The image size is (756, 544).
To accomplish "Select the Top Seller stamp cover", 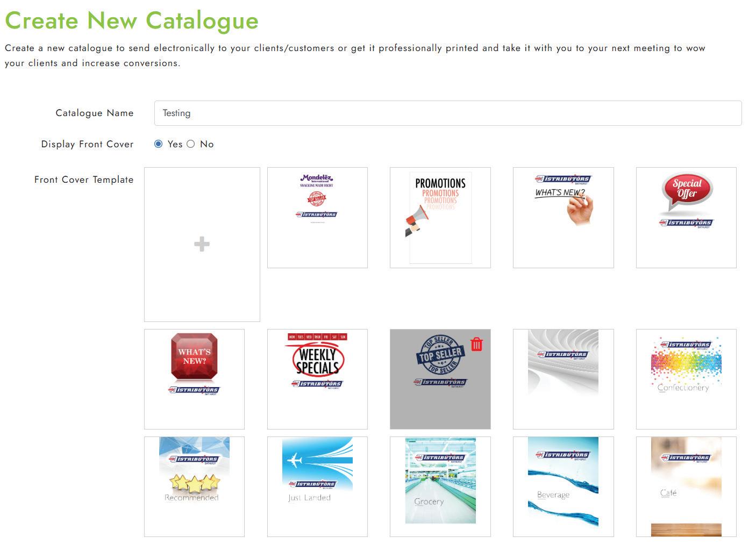I will pos(440,379).
